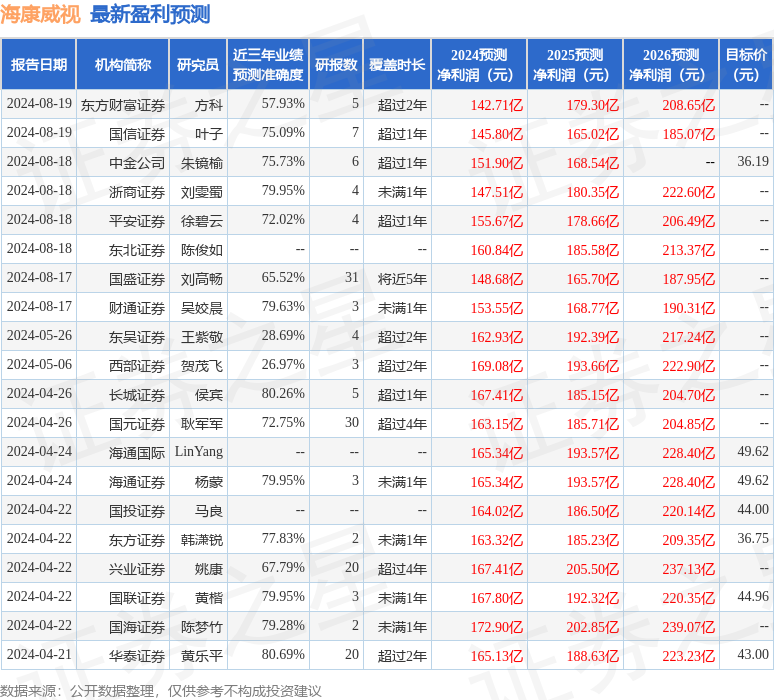Click the 覆盖时长 column header
Screen dimensions: 774x700
point(397,65)
